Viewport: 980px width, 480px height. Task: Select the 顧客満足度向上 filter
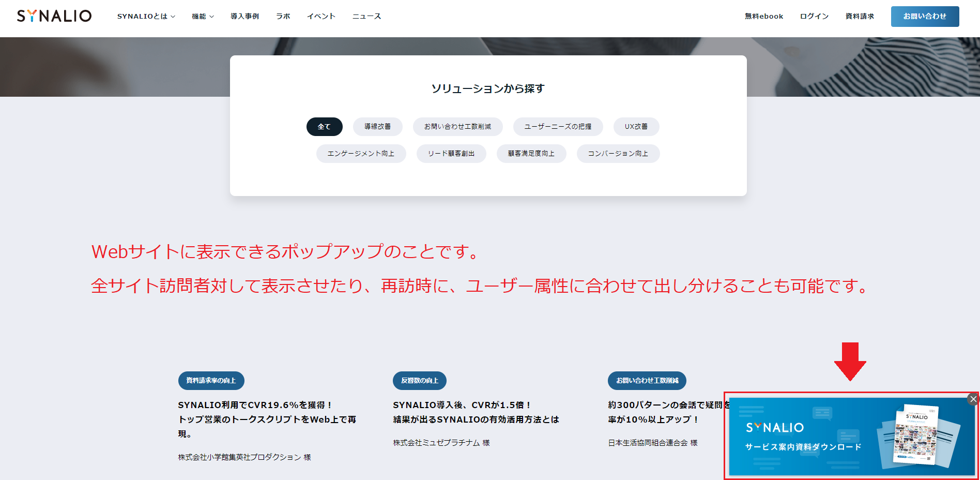(x=531, y=154)
